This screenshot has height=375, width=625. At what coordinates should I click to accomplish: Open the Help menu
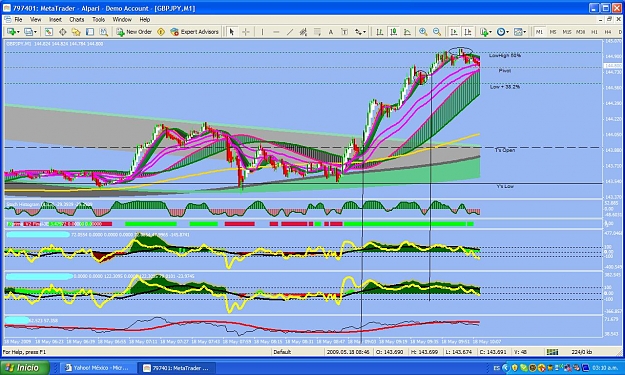145,20
